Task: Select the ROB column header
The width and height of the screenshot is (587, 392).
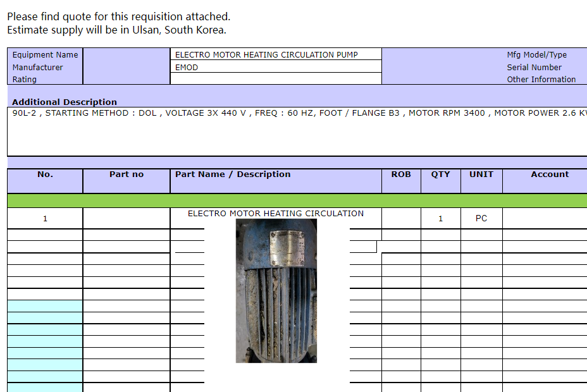Action: (401, 175)
